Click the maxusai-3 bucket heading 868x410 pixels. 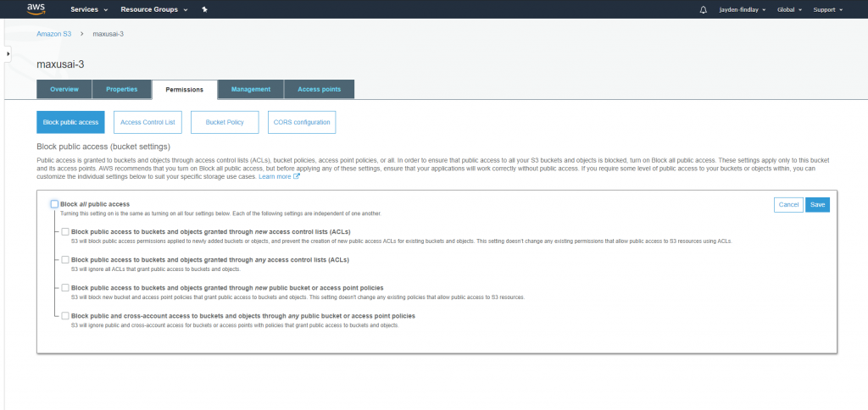tap(60, 64)
